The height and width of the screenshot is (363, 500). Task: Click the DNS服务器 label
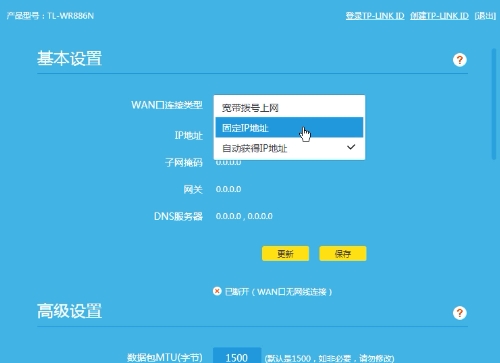pyautogui.click(x=178, y=216)
